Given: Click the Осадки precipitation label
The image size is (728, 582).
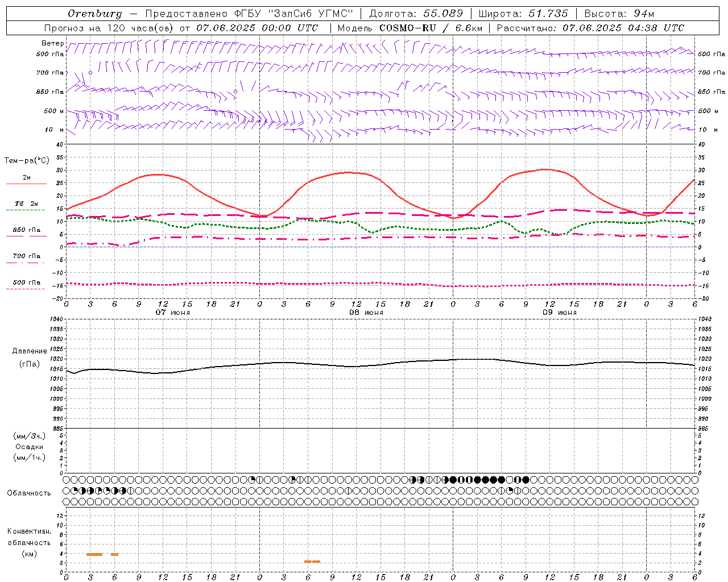Looking at the screenshot, I should click(x=29, y=447).
